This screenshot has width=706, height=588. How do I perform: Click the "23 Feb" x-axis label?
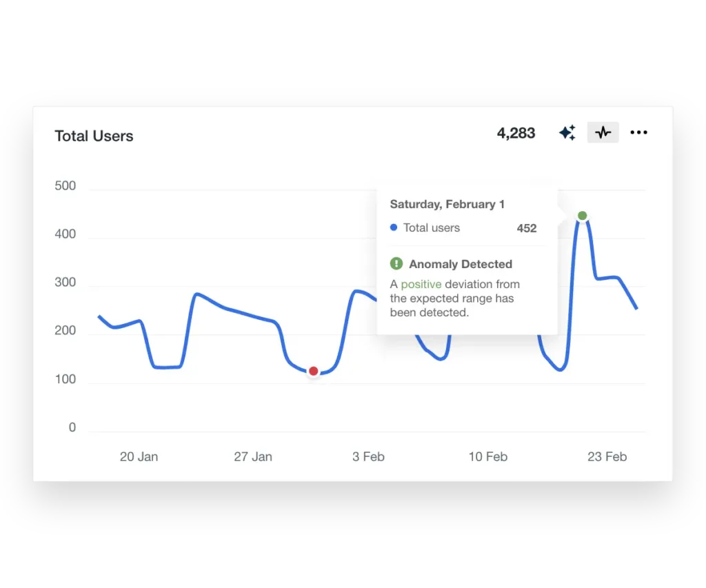607,456
